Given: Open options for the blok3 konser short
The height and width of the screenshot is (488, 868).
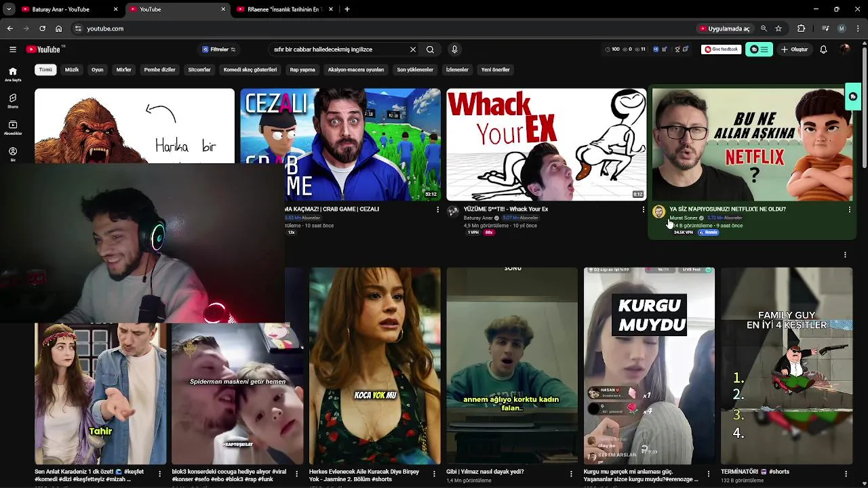Looking at the screenshot, I should [x=297, y=474].
